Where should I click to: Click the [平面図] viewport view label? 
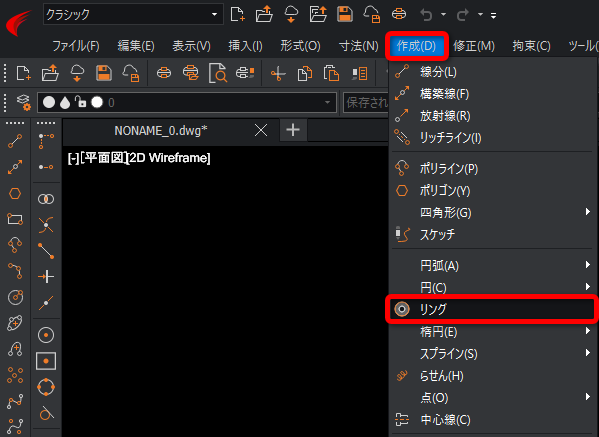pos(104,158)
